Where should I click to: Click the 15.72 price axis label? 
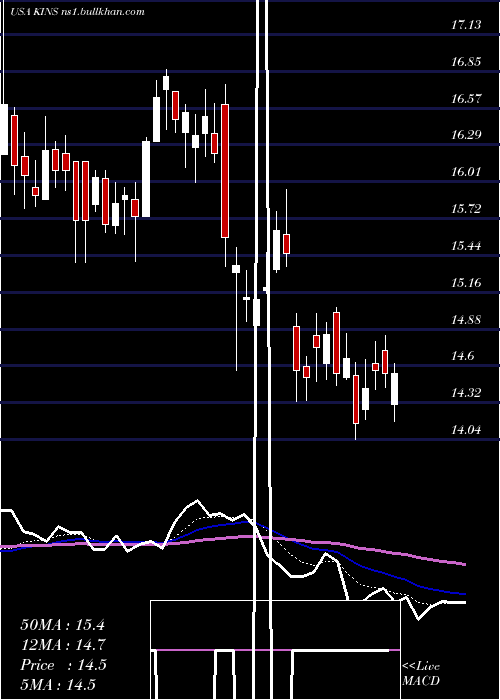(x=466, y=209)
